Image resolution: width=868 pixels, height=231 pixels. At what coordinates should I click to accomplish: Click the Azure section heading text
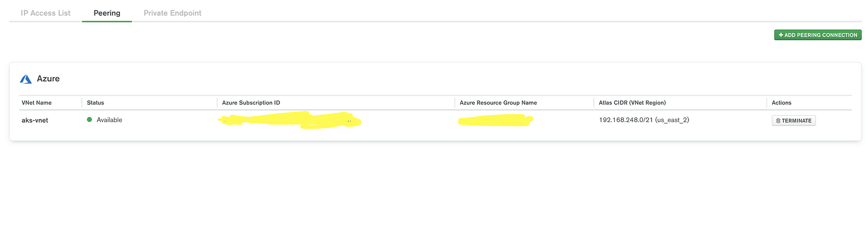coord(48,79)
